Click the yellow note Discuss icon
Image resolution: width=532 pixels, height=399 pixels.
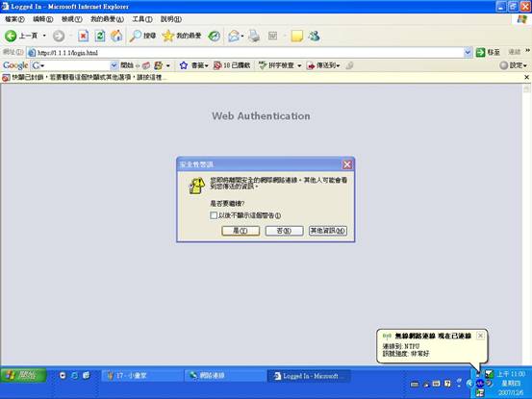297,36
